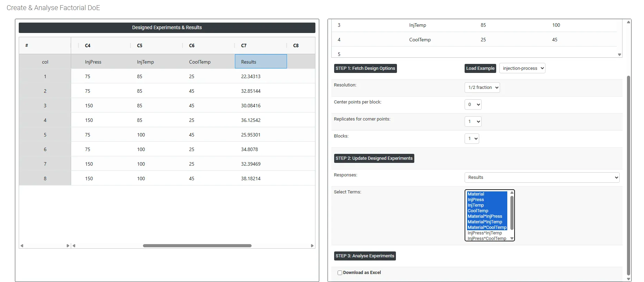Click result cell 32.85144

(261, 91)
